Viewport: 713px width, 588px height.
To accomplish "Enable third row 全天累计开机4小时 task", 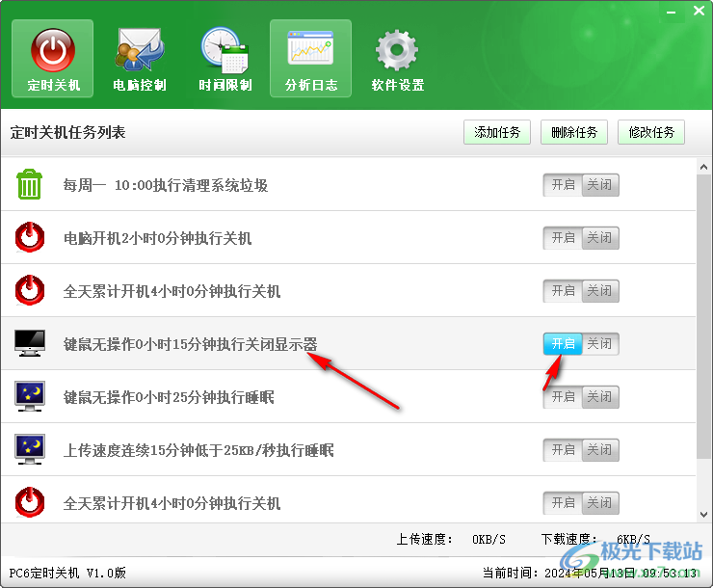I will pyautogui.click(x=563, y=291).
